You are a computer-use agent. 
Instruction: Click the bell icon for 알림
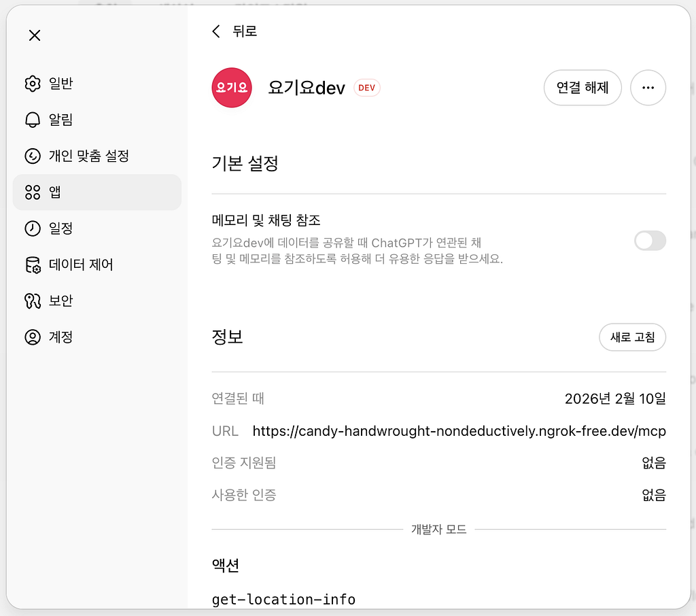[x=33, y=120]
